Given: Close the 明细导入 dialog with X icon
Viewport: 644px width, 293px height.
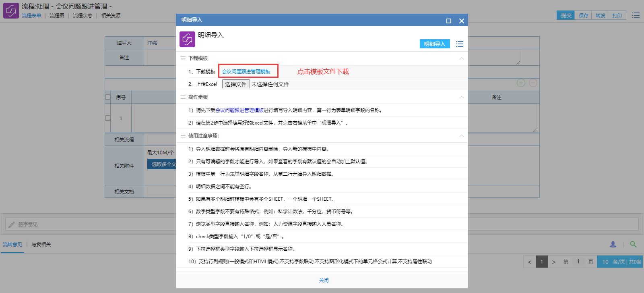Looking at the screenshot, I should coord(461,21).
